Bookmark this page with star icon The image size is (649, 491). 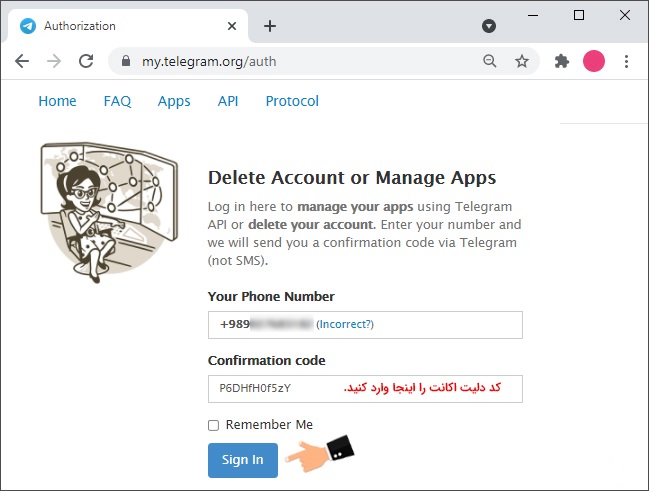(x=521, y=61)
